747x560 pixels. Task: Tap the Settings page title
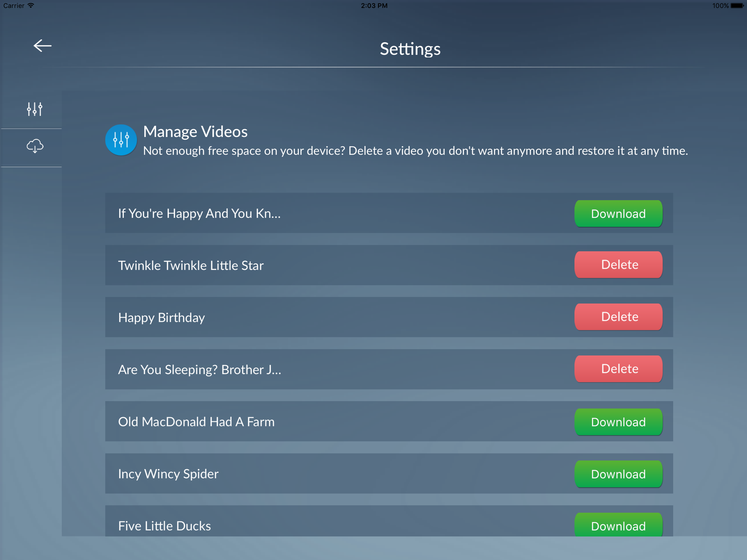(410, 49)
